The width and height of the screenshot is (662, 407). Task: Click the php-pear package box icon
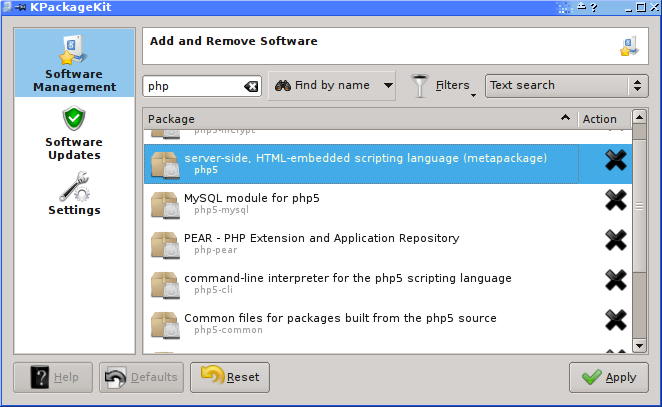(x=165, y=245)
